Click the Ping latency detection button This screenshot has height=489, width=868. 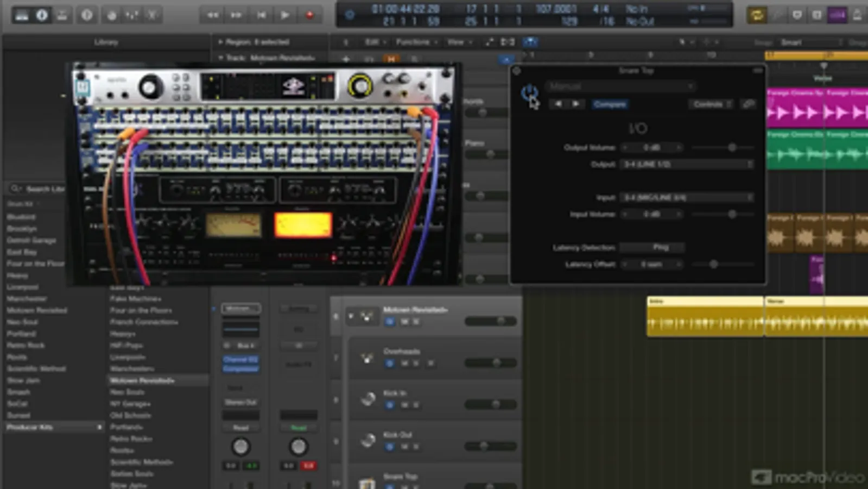pos(652,247)
